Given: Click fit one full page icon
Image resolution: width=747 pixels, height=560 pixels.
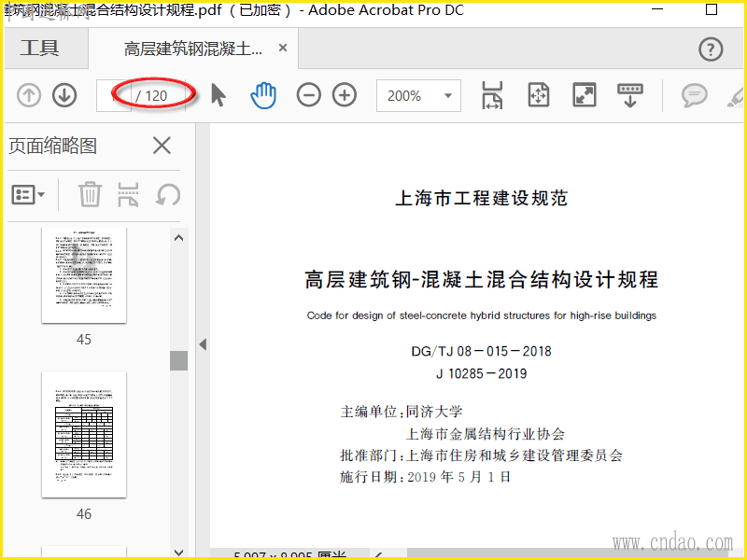Looking at the screenshot, I should (539, 95).
